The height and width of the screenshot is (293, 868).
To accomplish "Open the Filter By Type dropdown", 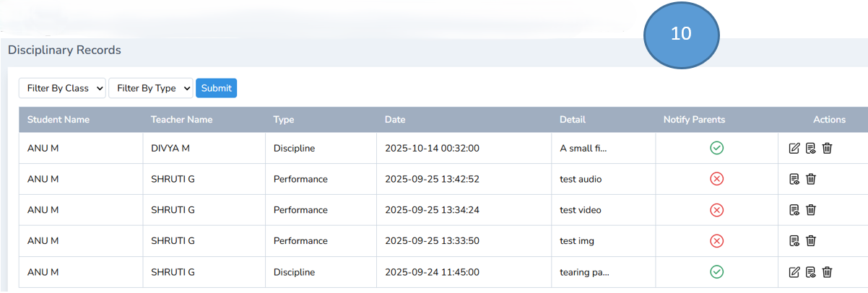I will [150, 88].
